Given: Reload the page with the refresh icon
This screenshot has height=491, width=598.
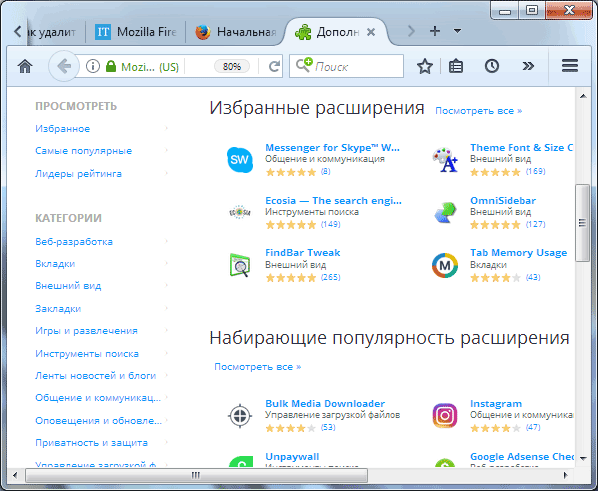Looking at the screenshot, I should point(274,67).
